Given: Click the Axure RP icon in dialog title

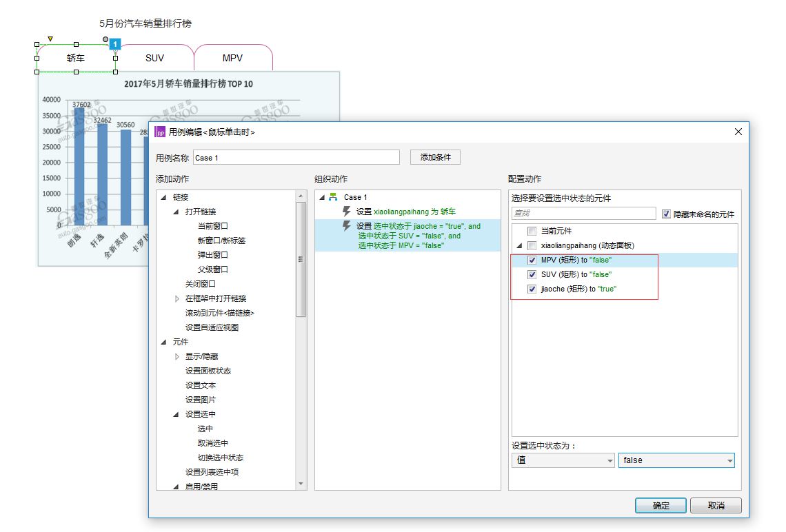Looking at the screenshot, I should click(x=161, y=132).
